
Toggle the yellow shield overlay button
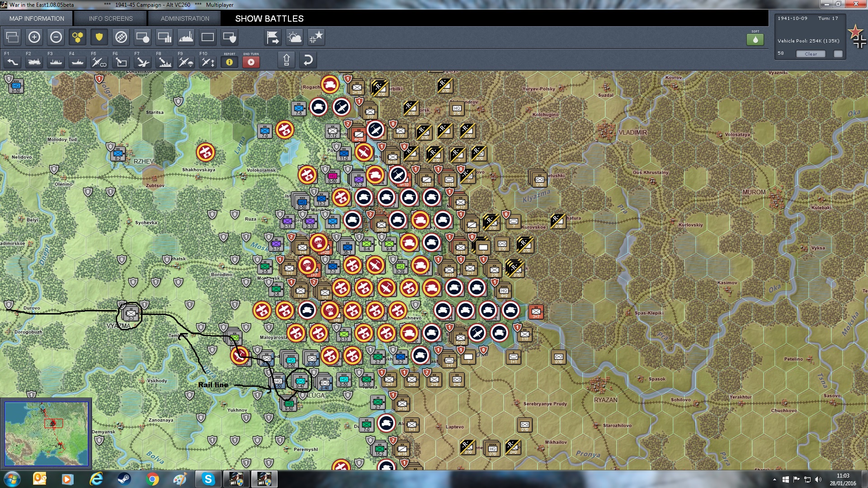(x=99, y=37)
